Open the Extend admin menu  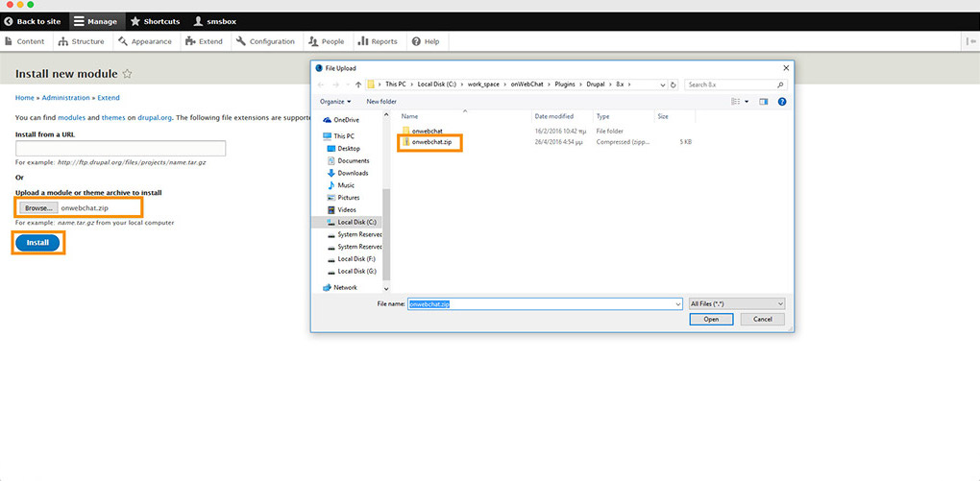tap(204, 41)
